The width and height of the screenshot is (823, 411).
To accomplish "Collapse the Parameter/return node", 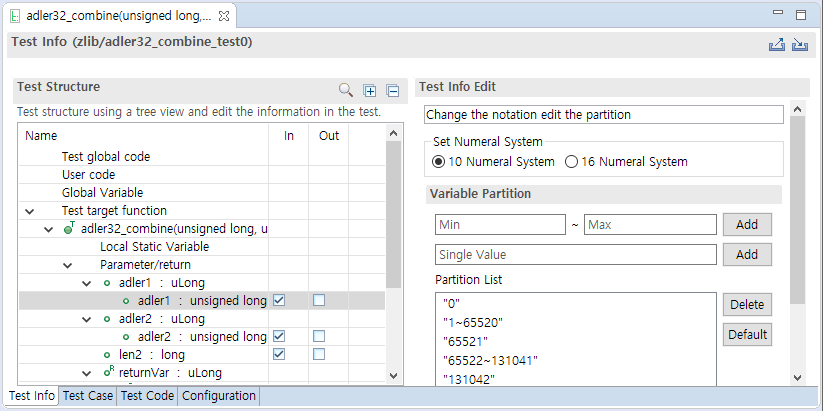I will pyautogui.click(x=68, y=265).
